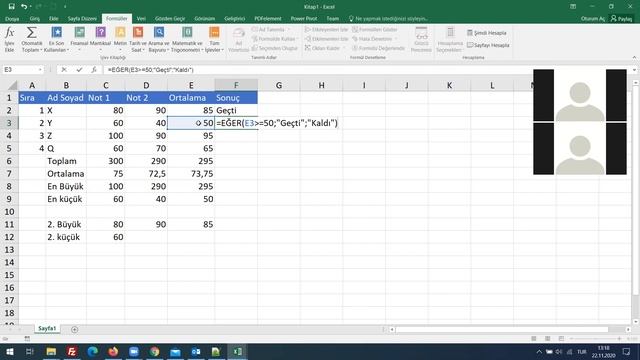The image size is (640, 360).
Task: Click the Paylaş button
Action: (621, 19)
